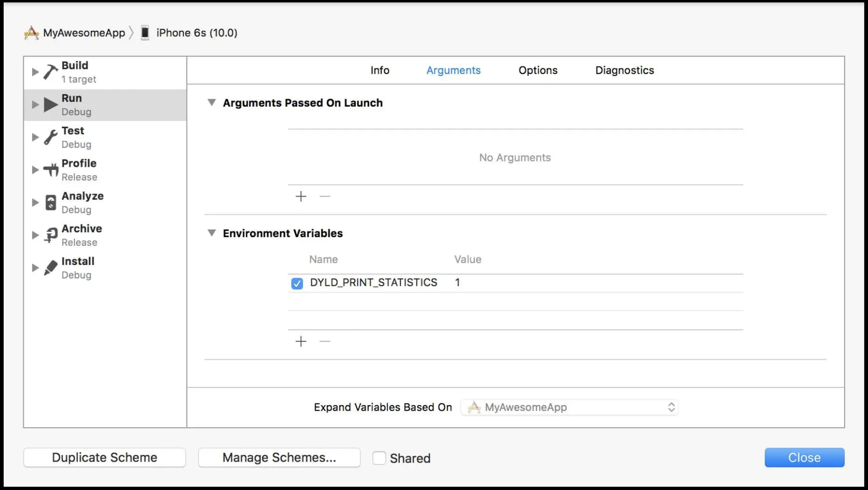Viewport: 868px width, 490px height.
Task: Add a launch argument with plus button
Action: click(x=301, y=197)
